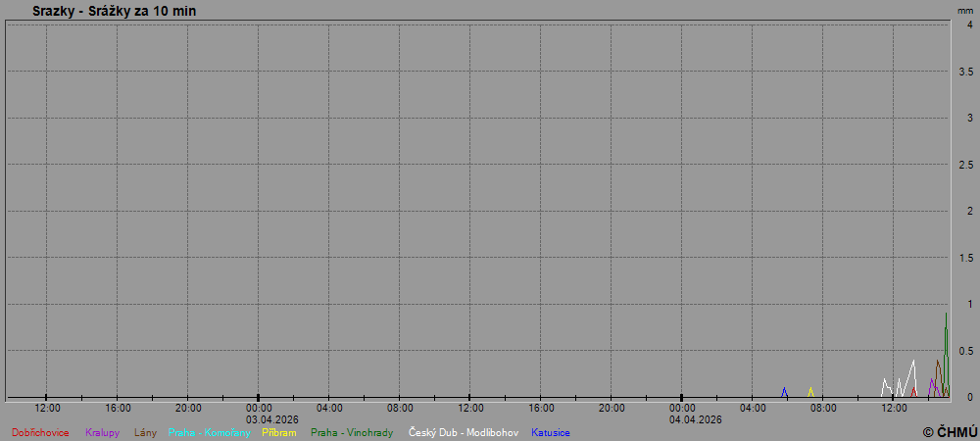Screen dimensions: 980x441
Task: Click the 3.5 value on the y-axis
Action: pyautogui.click(x=965, y=72)
